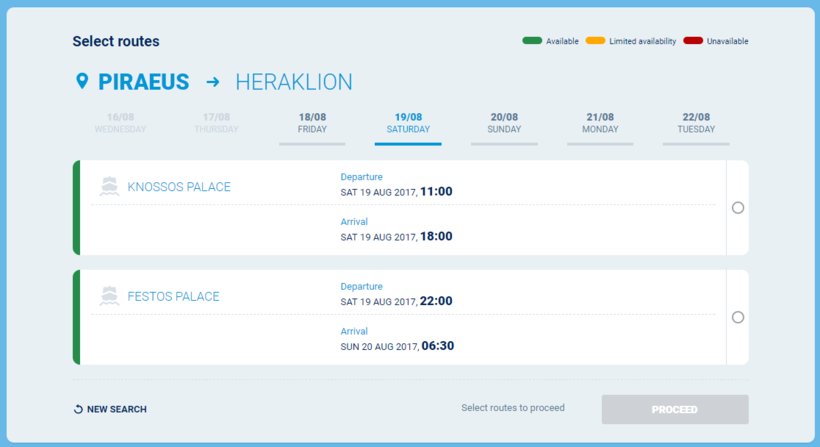Switch to the 20/08 Sunday date tab

(504, 124)
